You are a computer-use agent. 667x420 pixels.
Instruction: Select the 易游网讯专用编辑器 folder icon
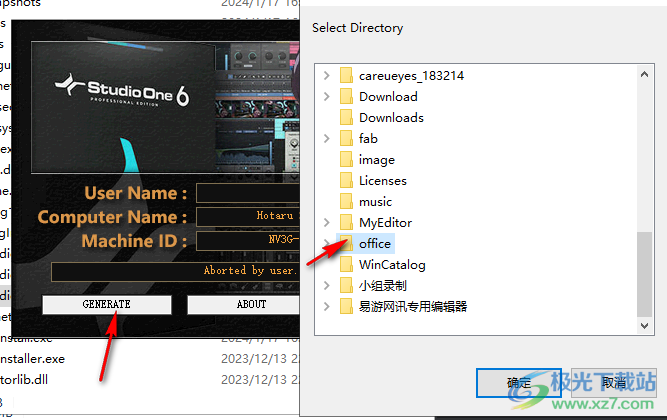[346, 306]
